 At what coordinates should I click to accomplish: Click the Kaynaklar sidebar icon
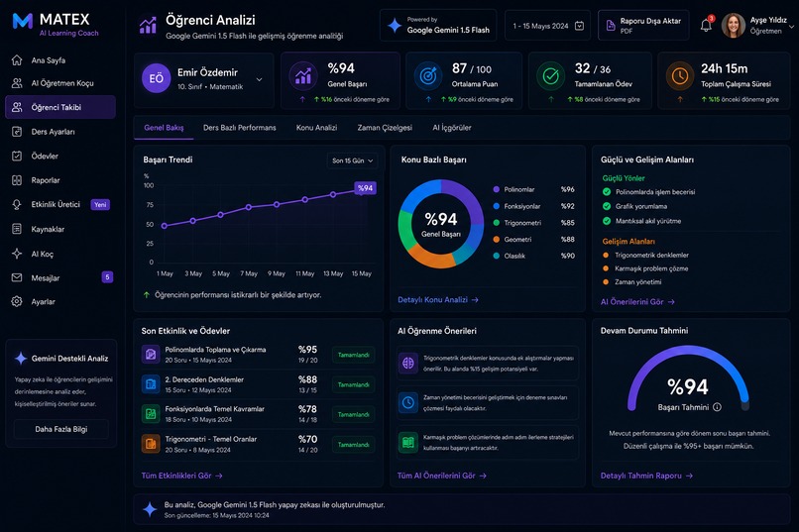17,229
